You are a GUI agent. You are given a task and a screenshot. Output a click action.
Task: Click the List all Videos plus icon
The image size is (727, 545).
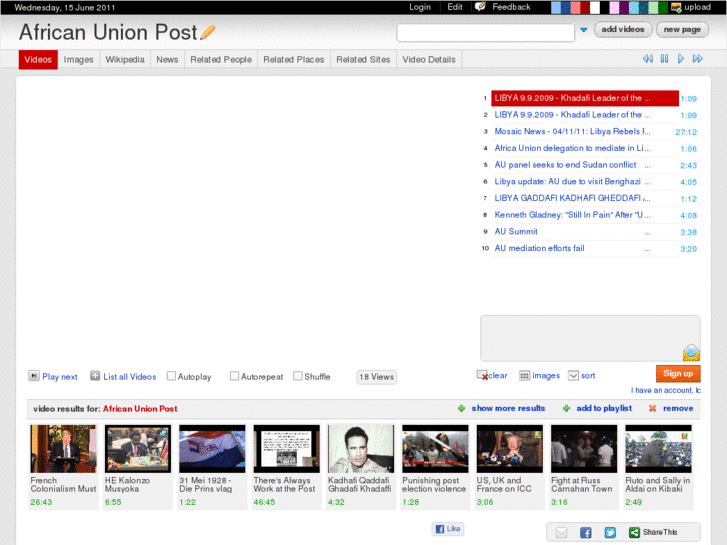click(95, 376)
